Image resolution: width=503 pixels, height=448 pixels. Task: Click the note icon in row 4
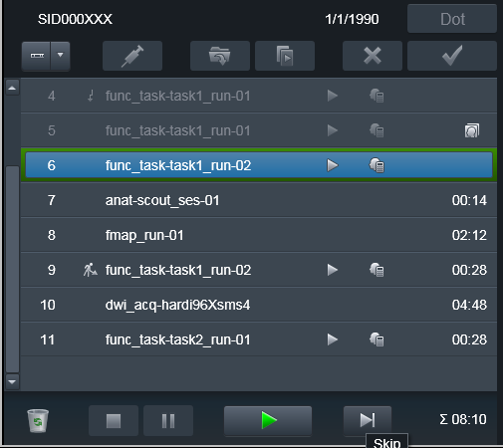tap(91, 96)
